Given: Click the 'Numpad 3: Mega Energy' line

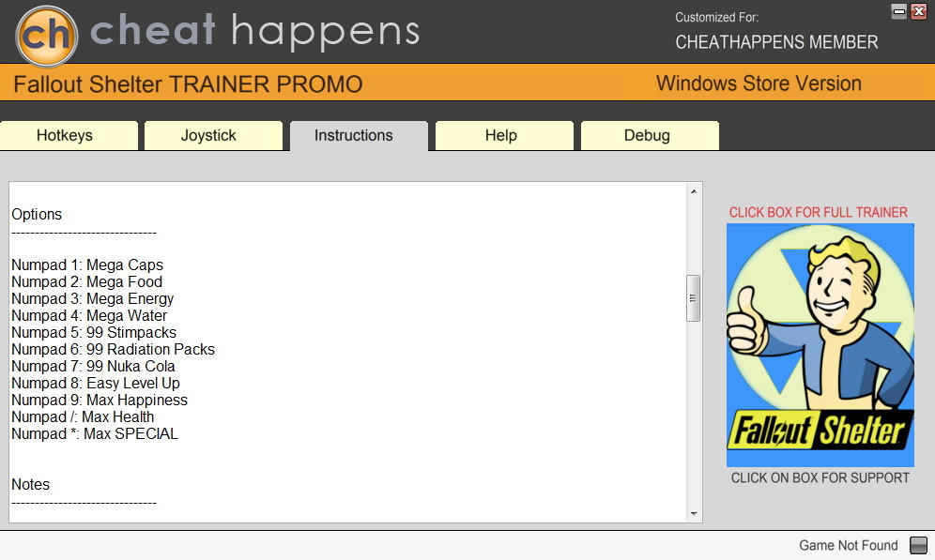Looking at the screenshot, I should [x=92, y=298].
